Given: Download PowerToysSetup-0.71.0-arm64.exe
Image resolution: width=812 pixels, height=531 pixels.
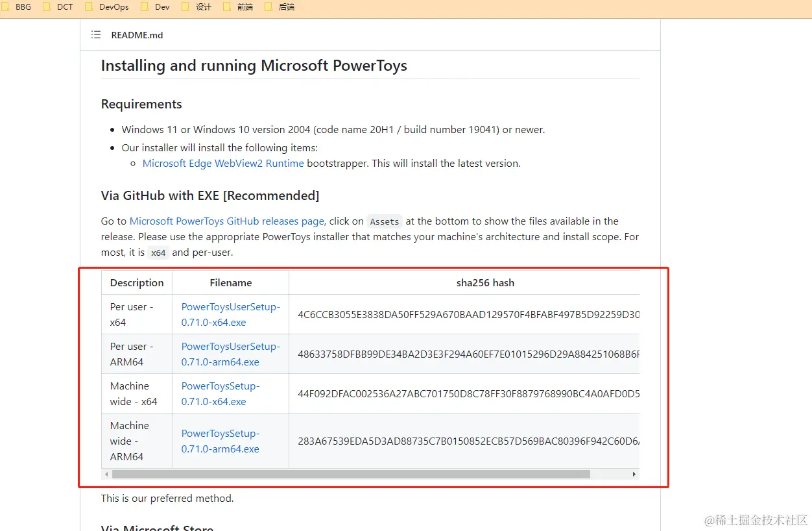Looking at the screenshot, I should [221, 441].
